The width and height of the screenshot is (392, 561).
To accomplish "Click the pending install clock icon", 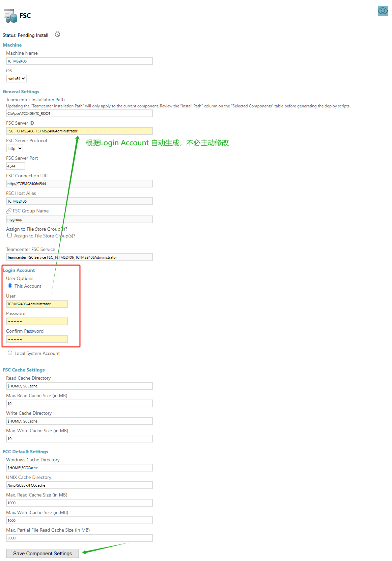I will coord(57,34).
